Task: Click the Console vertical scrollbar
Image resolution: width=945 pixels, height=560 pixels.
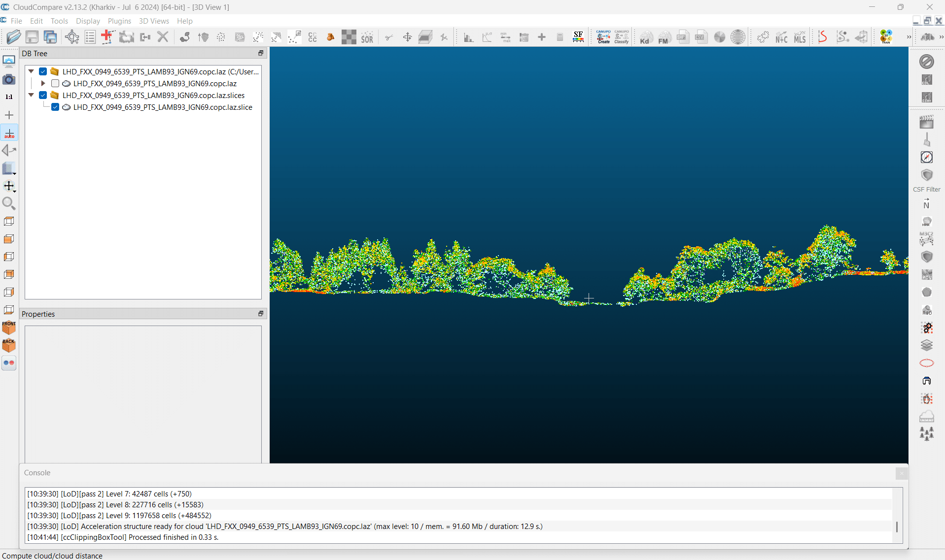Action: [x=896, y=526]
